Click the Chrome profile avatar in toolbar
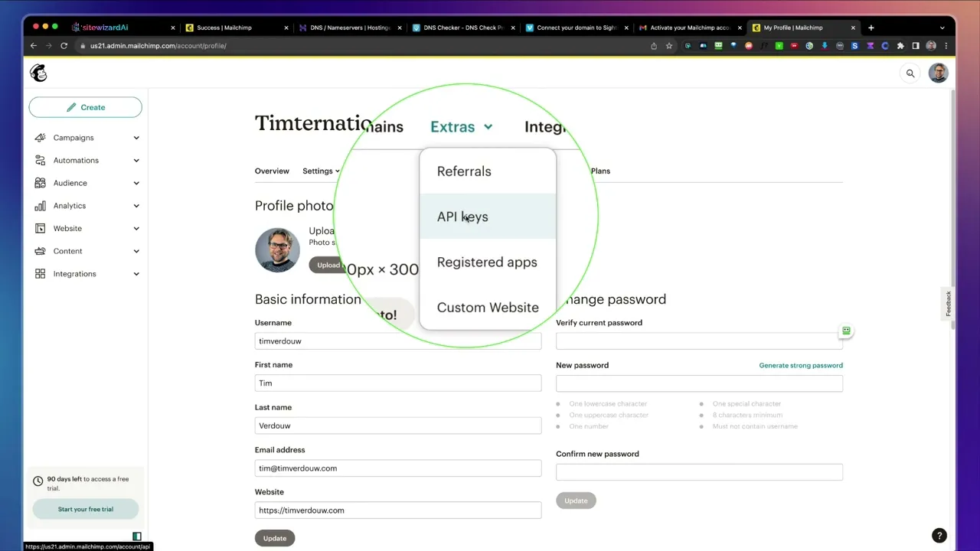Viewport: 980px width, 551px height. point(931,46)
